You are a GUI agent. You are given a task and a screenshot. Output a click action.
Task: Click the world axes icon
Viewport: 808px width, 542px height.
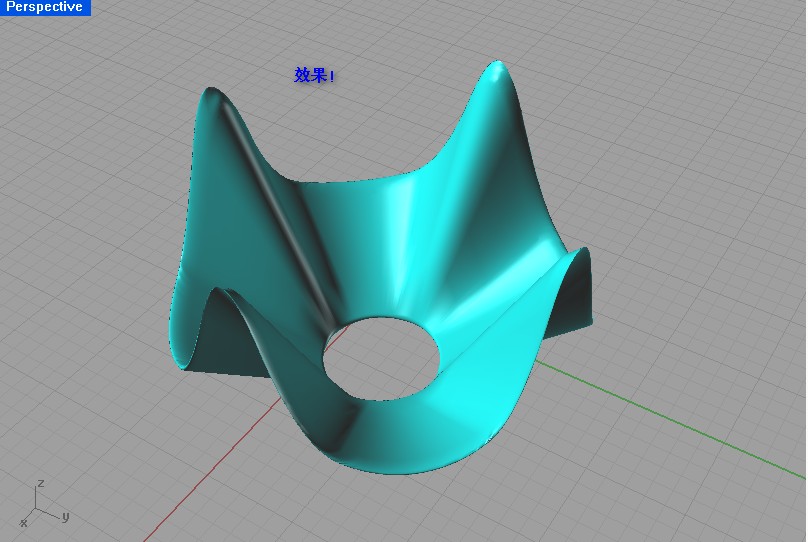pos(44,504)
